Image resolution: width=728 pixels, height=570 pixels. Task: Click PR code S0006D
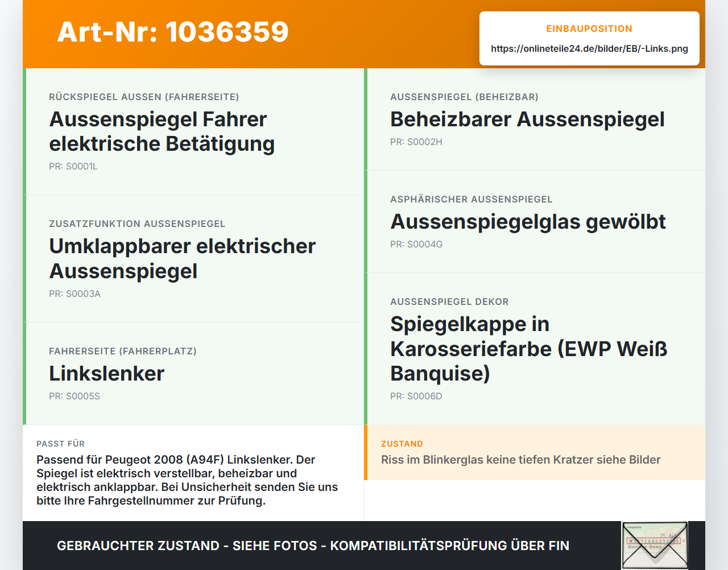(x=416, y=396)
